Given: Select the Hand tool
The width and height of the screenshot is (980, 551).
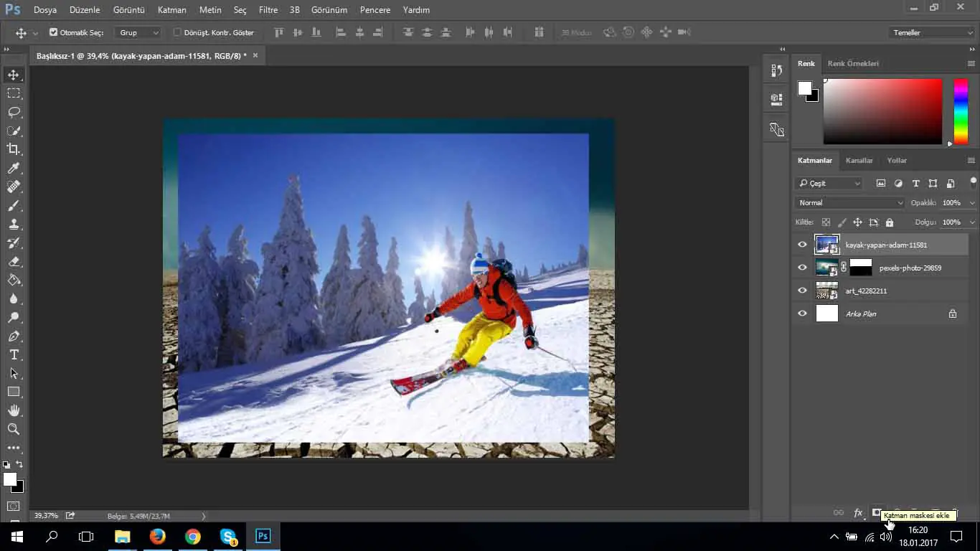Looking at the screenshot, I should point(14,410).
